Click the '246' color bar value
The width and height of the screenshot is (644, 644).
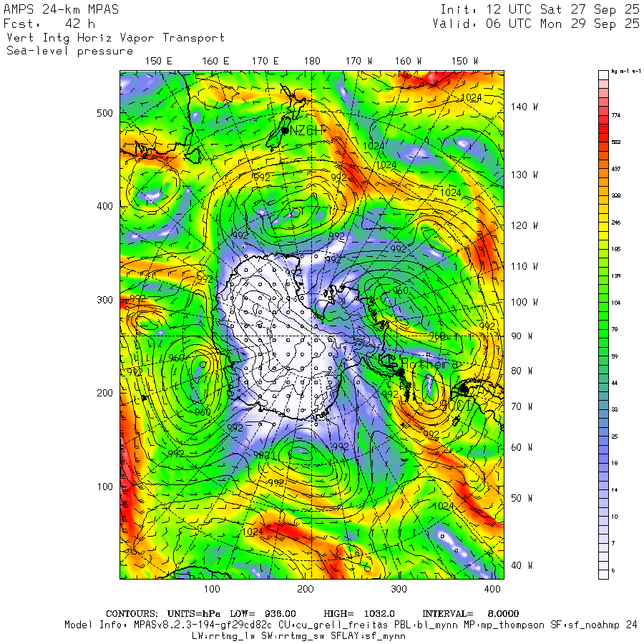pyautogui.click(x=615, y=223)
